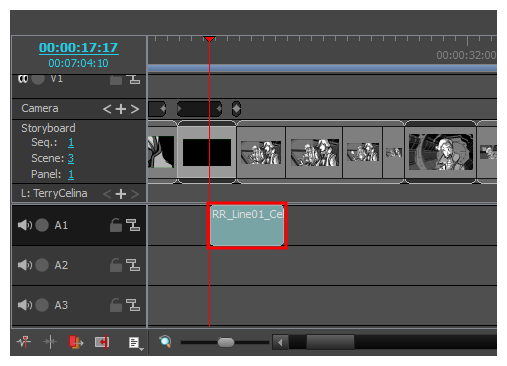This screenshot has height=366, width=507.
Task: Go to previous camera keyframe
Action: (107, 109)
